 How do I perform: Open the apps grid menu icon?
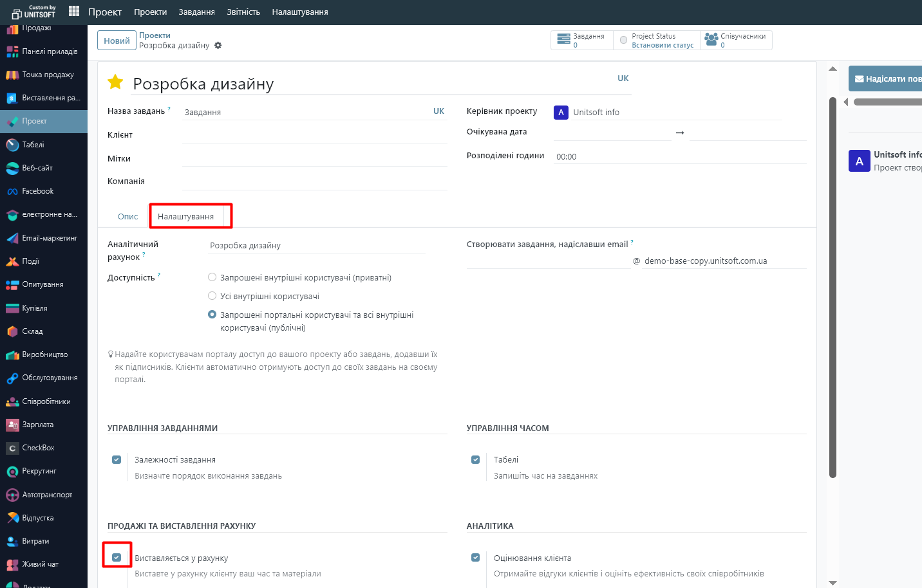[x=74, y=11]
